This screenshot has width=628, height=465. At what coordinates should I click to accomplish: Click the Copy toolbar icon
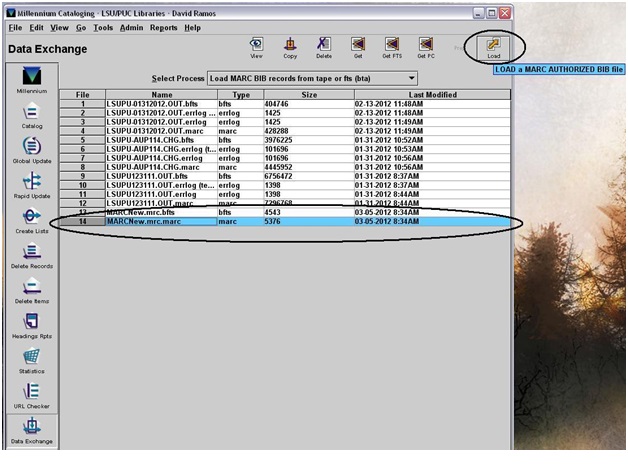click(x=290, y=48)
